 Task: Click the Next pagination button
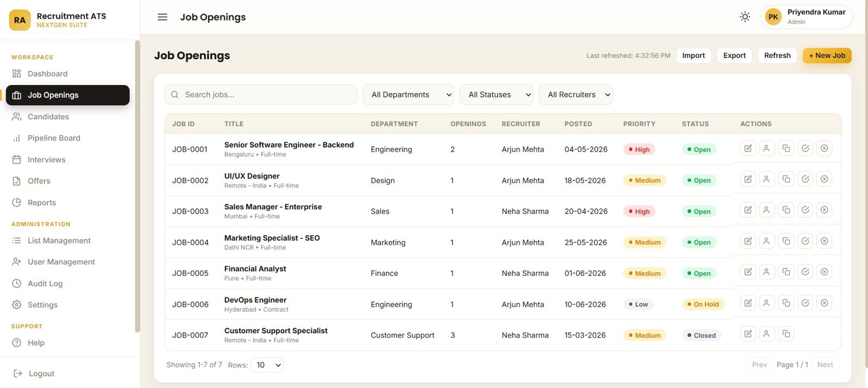[825, 365]
